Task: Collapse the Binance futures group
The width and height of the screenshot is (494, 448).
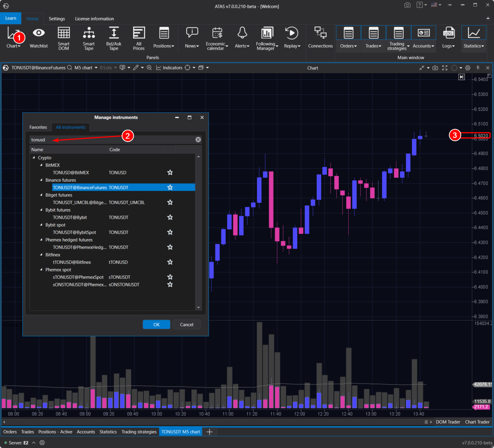Action: pyautogui.click(x=41, y=180)
